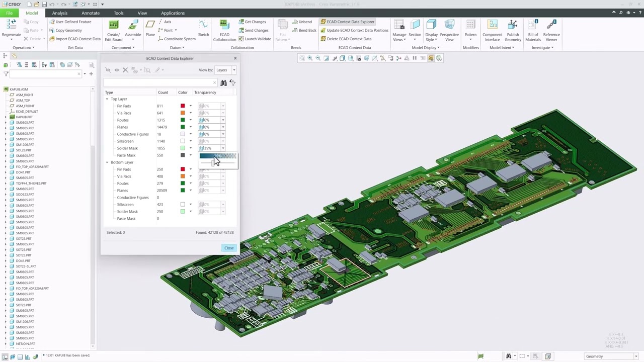Open Create/Edit Board tool
The image size is (644, 362).
click(x=113, y=30)
